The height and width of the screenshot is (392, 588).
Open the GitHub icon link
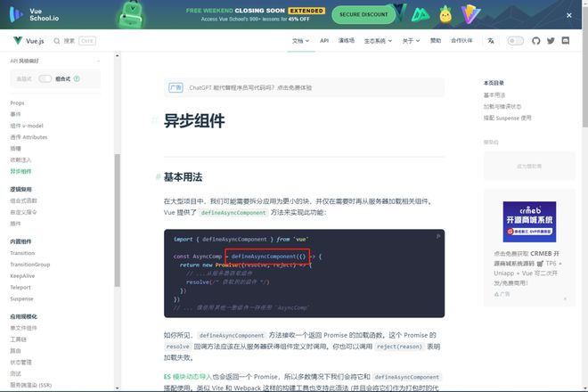[535, 40]
